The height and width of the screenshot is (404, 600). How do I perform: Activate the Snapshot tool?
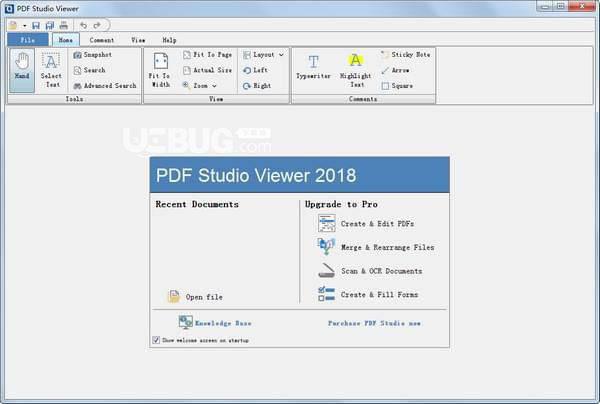click(93, 55)
